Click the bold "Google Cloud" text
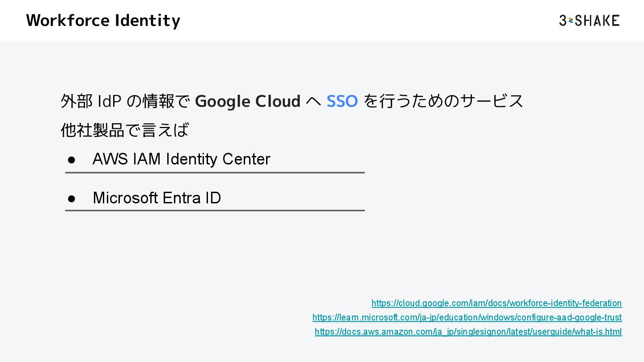This screenshot has height=362, width=644. (x=248, y=101)
